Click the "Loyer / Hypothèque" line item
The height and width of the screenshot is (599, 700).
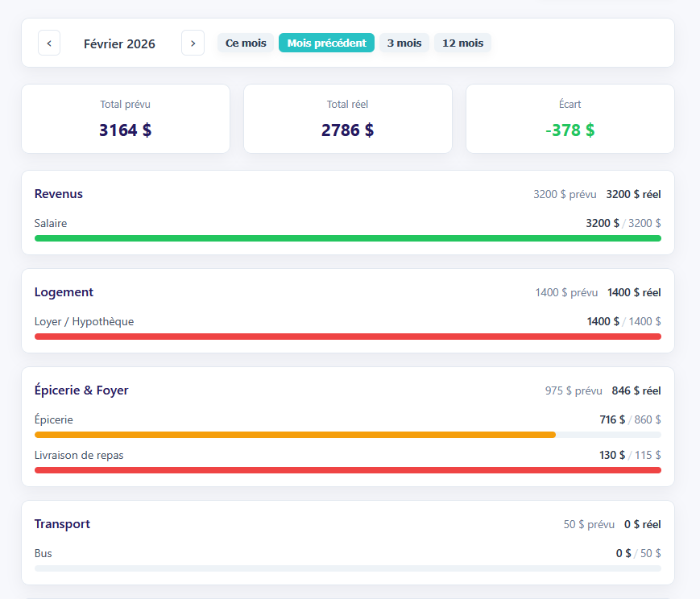click(x=85, y=320)
